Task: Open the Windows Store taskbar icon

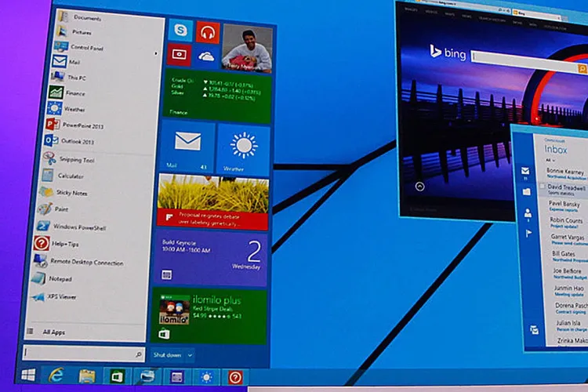Action: pos(114,376)
